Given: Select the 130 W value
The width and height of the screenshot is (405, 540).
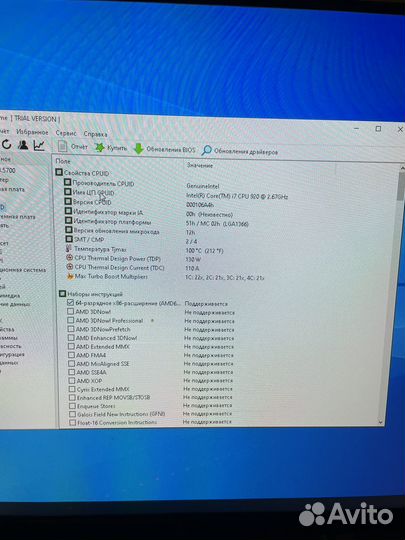Looking at the screenshot, I should click(x=193, y=259).
